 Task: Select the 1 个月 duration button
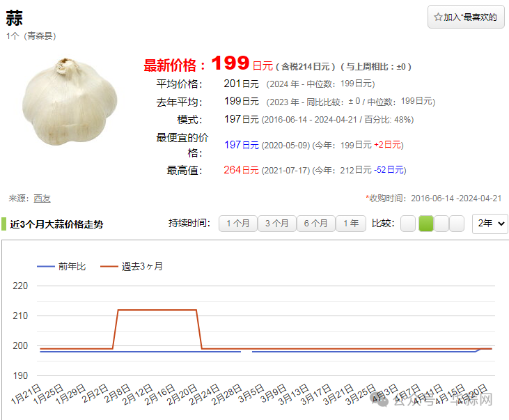[x=238, y=224]
